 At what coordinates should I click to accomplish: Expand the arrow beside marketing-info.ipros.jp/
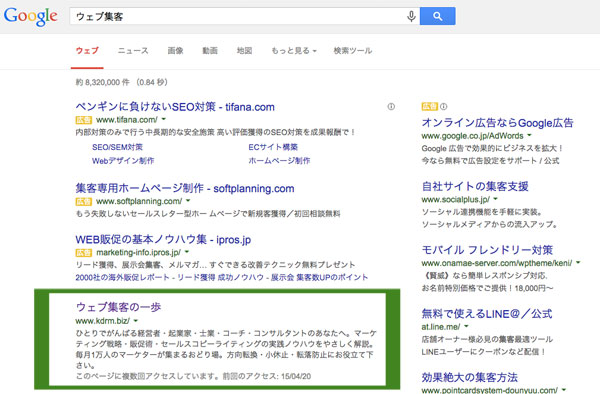click(x=187, y=252)
